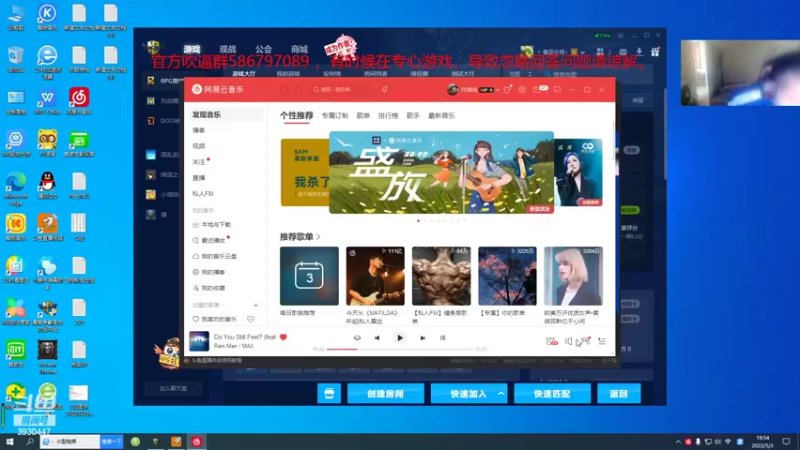This screenshot has width=800, height=450.
Task: Click the NetEase Cloud Music search box
Action: tap(342, 90)
